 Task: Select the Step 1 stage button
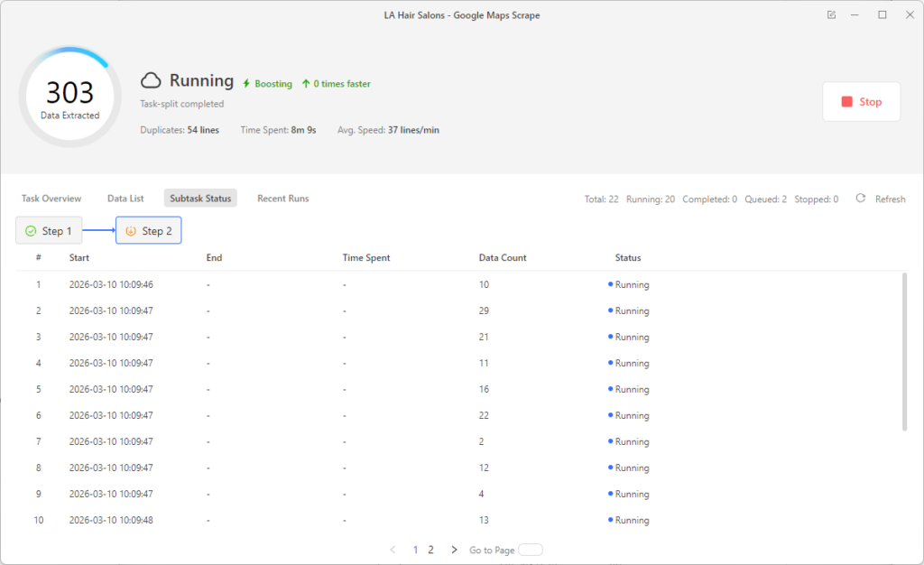[x=49, y=231]
